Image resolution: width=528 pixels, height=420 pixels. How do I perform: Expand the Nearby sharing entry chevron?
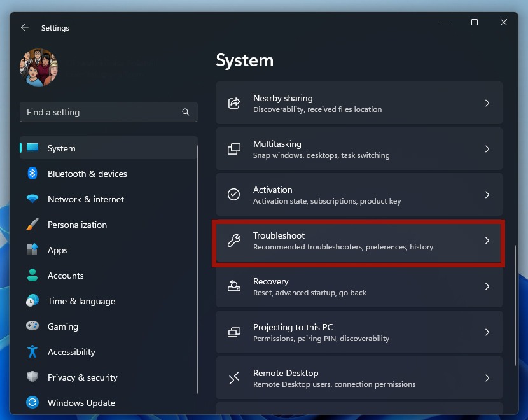tap(487, 103)
